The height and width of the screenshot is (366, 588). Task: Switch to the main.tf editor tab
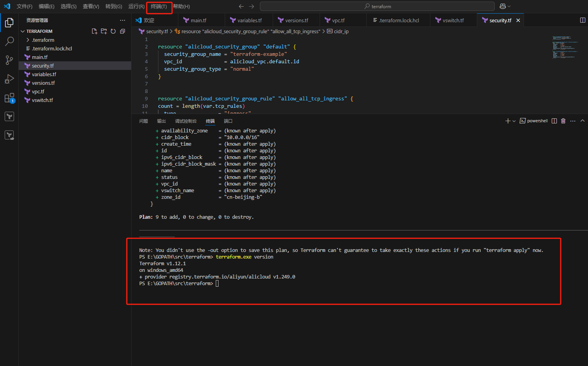[201, 20]
